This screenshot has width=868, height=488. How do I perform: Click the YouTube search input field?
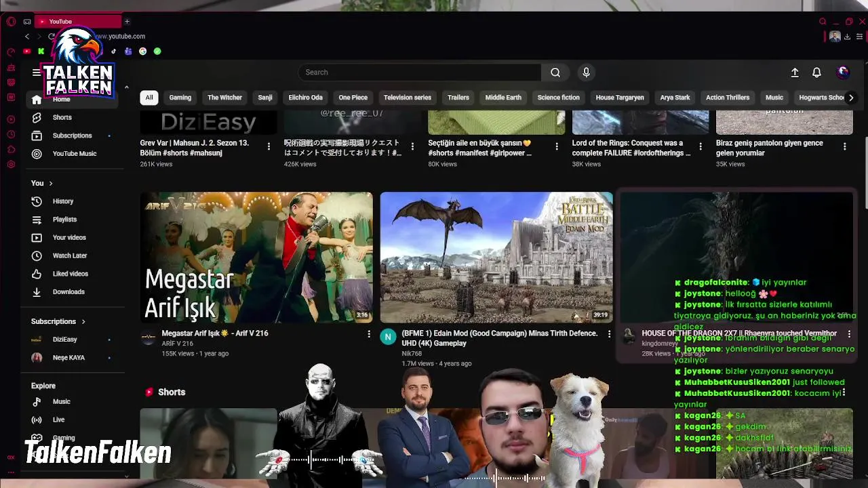pyautogui.click(x=420, y=73)
